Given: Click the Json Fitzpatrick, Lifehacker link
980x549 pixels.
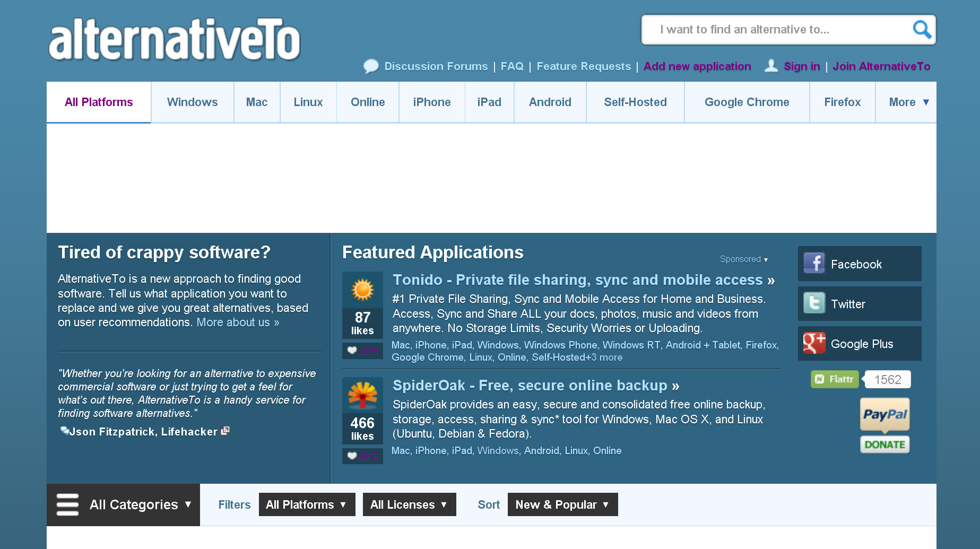Looking at the screenshot, I should point(143,432).
